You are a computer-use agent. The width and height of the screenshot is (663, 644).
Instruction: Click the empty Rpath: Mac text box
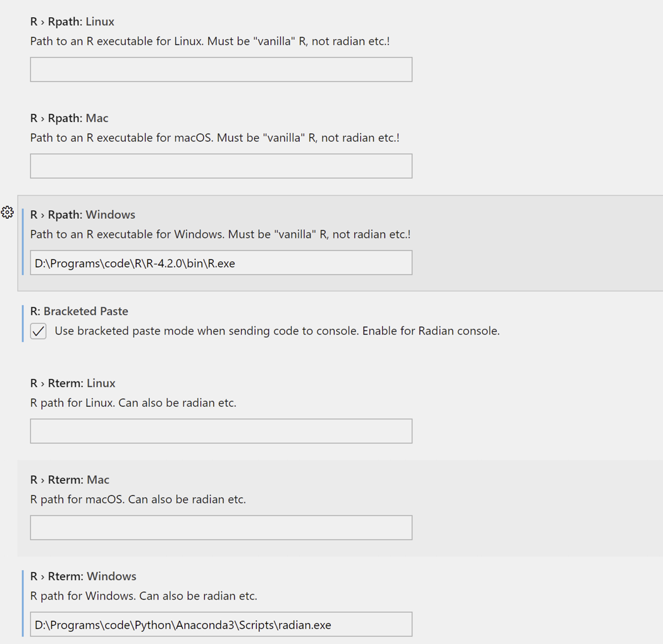point(221,166)
